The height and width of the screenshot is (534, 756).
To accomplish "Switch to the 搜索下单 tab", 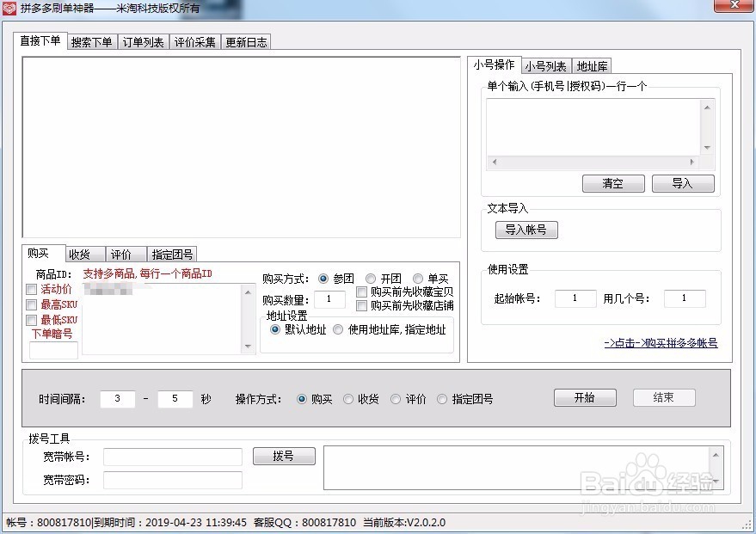I will point(91,40).
